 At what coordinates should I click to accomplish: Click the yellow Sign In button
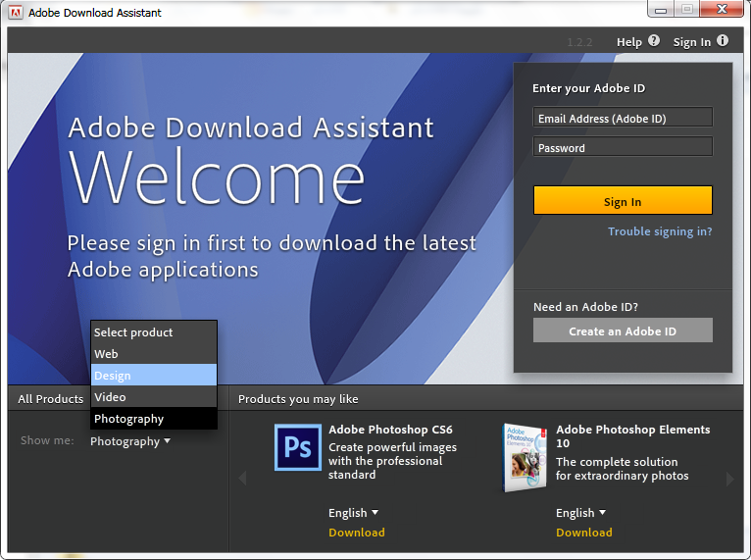623,200
